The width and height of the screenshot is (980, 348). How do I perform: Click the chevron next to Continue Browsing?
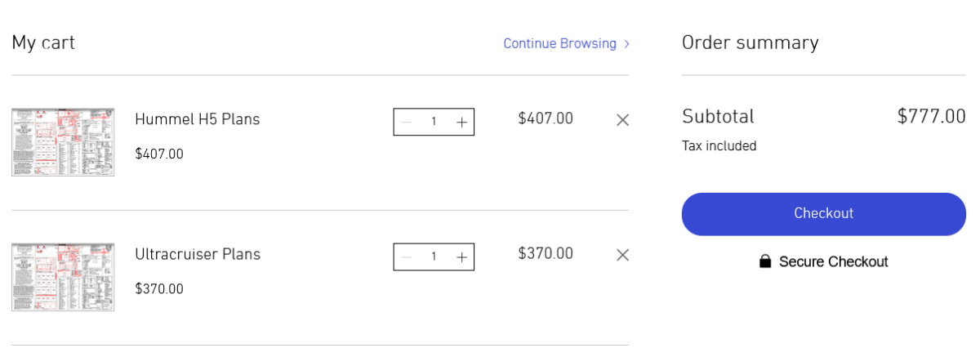point(626,44)
